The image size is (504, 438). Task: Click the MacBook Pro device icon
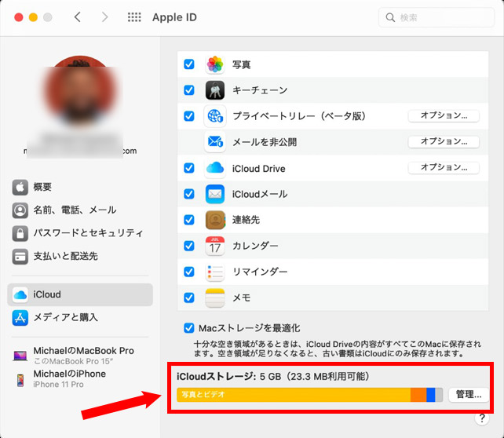(x=20, y=356)
